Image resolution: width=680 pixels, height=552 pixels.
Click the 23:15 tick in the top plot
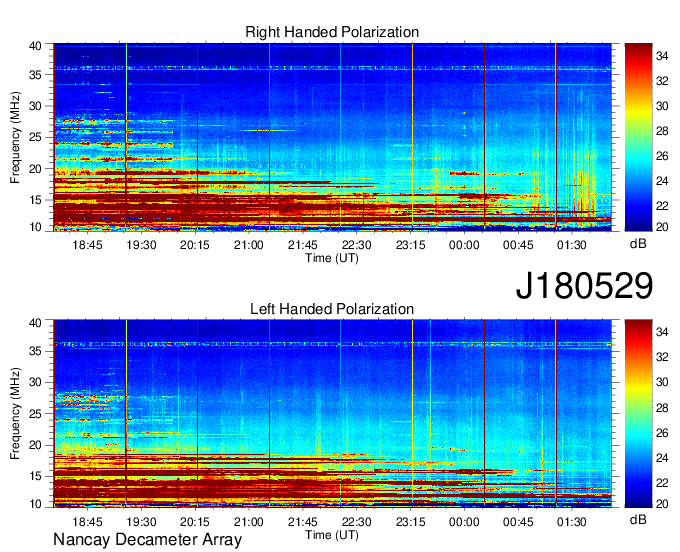[410, 245]
